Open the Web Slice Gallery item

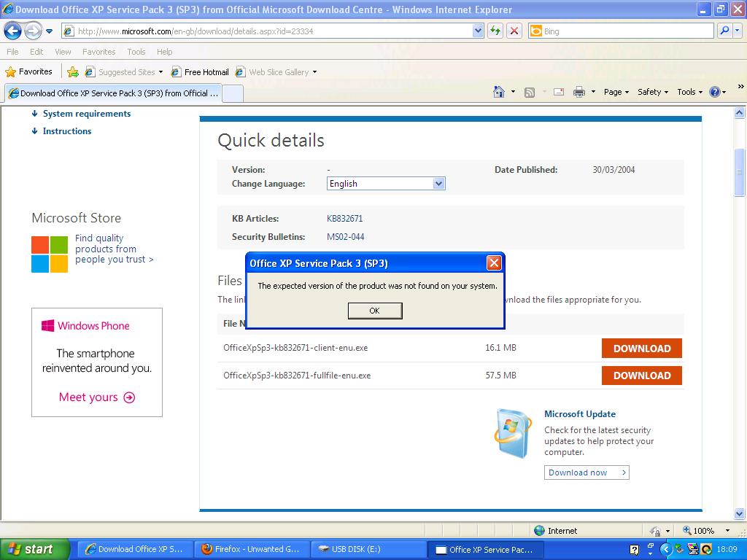click(273, 72)
